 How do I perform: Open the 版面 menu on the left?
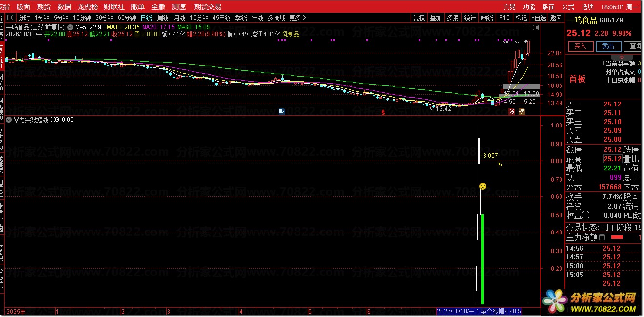point(23,7)
